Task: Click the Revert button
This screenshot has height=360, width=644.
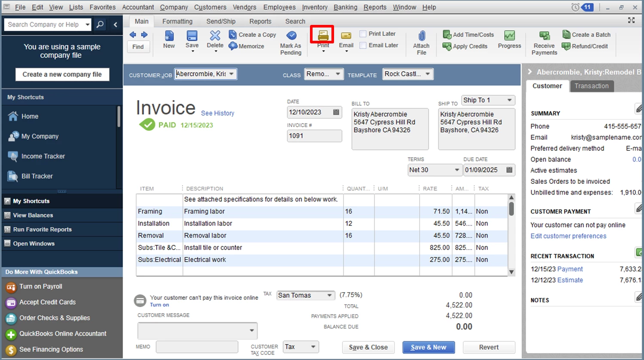Action: [x=489, y=347]
